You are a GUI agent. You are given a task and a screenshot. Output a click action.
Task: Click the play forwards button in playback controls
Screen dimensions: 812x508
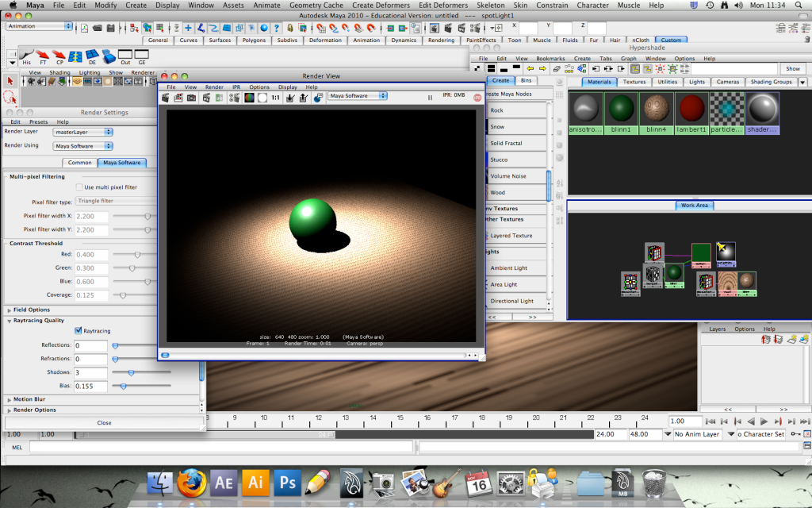pyautogui.click(x=764, y=421)
